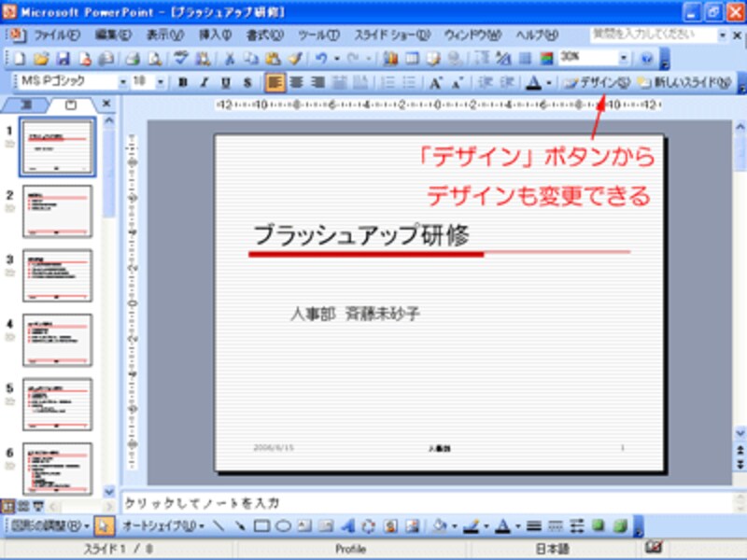Insert a chart into the slide
The height and width of the screenshot is (560, 747).
(390, 59)
